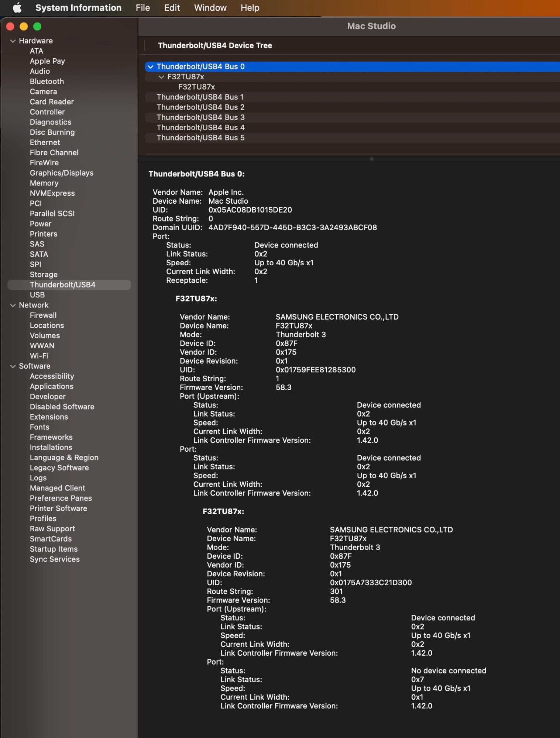Select Card Reader in the sidebar
This screenshot has width=560, height=738.
[x=52, y=102]
